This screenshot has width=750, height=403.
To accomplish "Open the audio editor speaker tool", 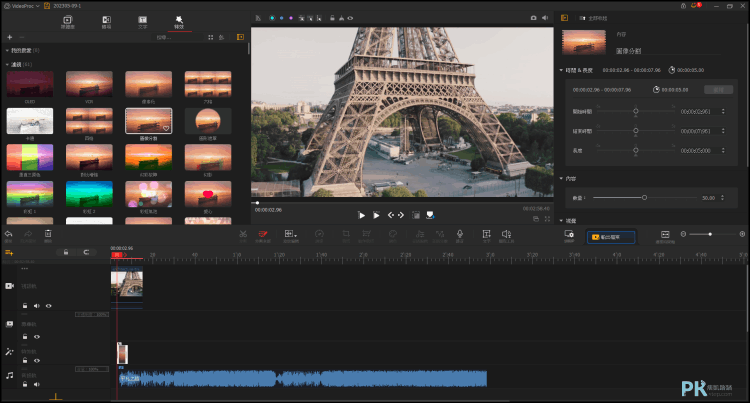I will (x=506, y=234).
